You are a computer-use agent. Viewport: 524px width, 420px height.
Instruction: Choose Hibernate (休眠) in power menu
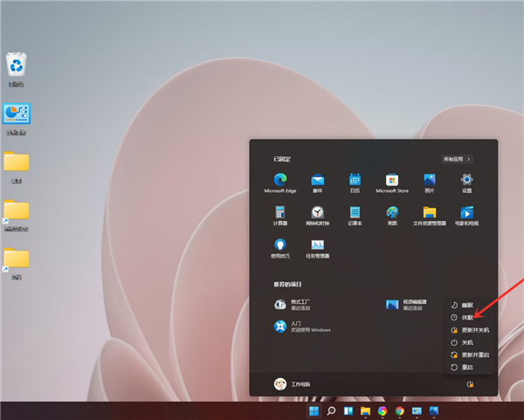[x=466, y=317]
